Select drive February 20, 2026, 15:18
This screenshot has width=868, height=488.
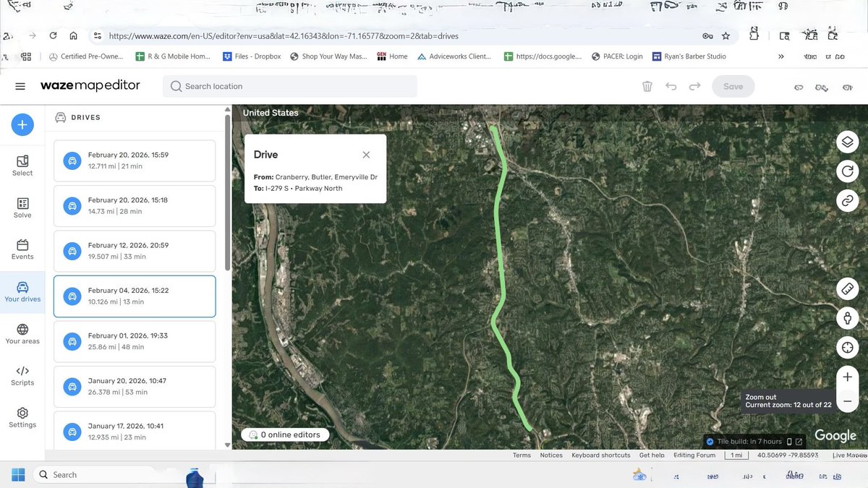(135, 206)
